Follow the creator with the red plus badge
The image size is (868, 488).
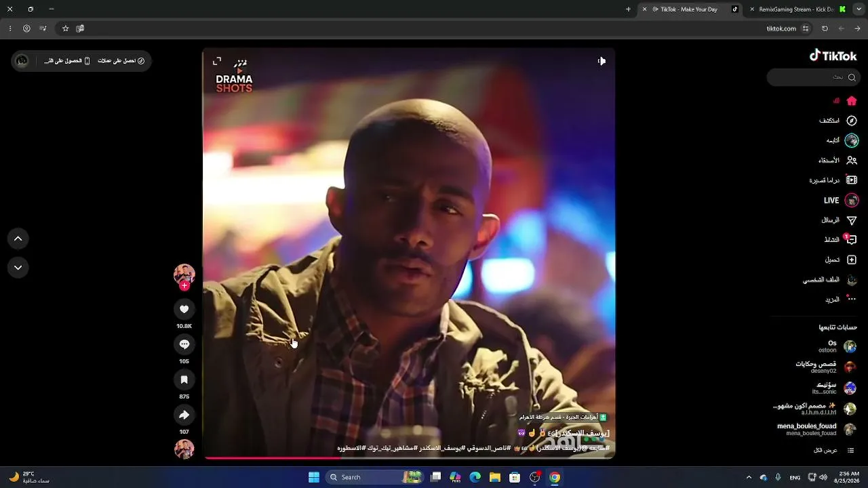184,286
